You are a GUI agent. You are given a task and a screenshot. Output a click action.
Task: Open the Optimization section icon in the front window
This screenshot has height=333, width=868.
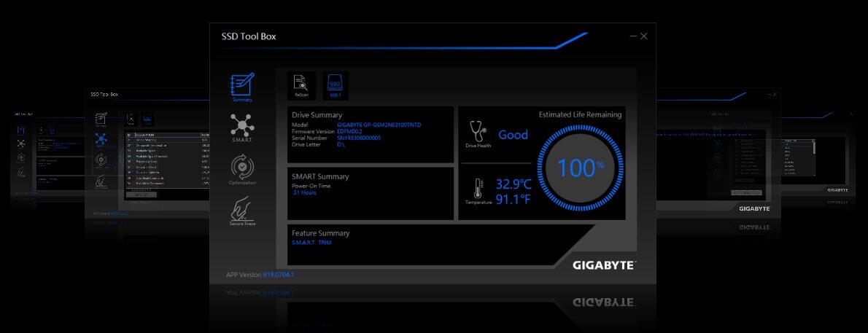[242, 168]
